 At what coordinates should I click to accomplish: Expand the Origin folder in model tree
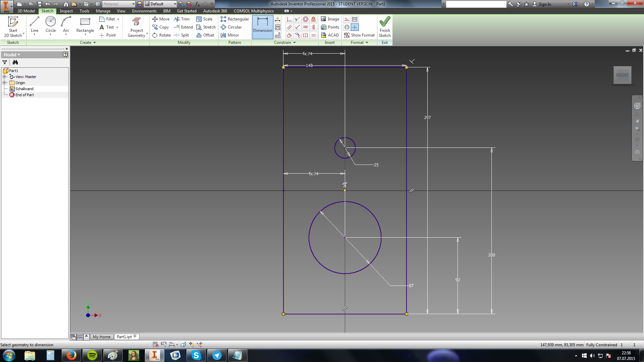coord(5,83)
